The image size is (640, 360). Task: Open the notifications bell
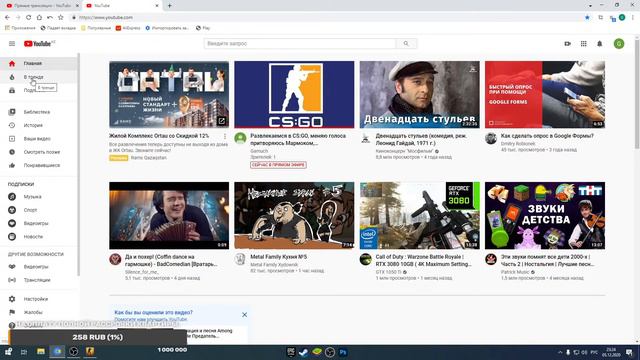click(600, 44)
